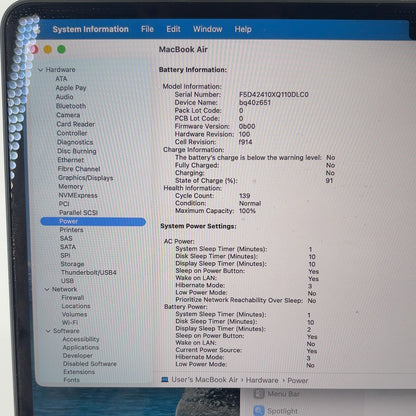Collapse the Software section chevron
416x416 pixels.
point(48,331)
